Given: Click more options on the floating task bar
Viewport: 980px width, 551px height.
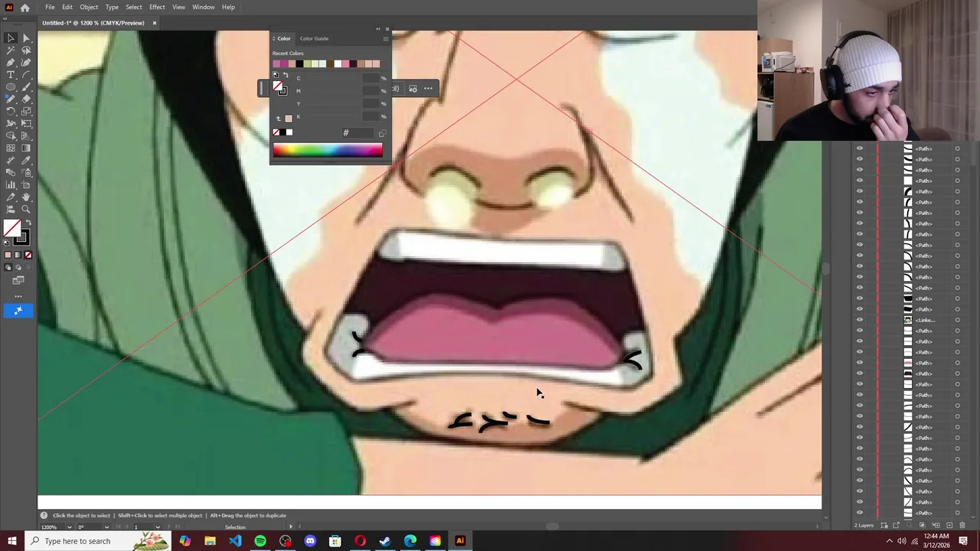Looking at the screenshot, I should point(428,89).
